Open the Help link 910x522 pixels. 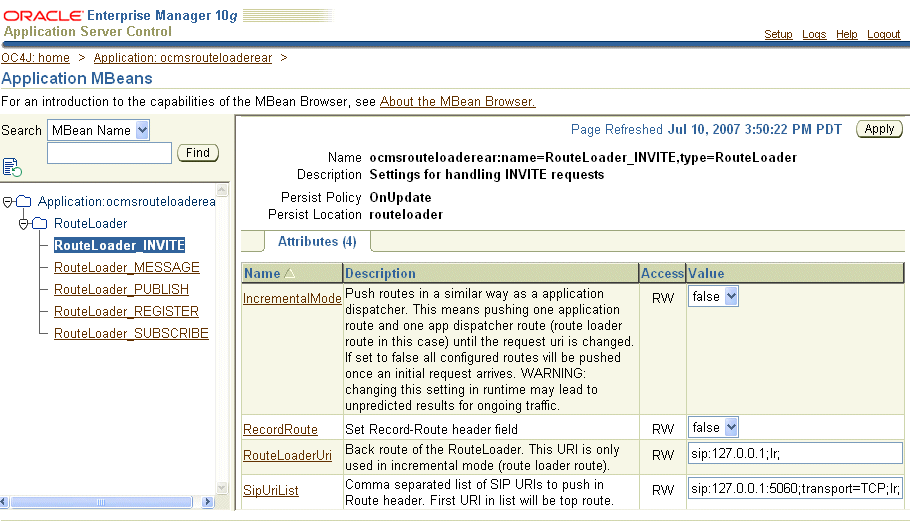pyautogui.click(x=847, y=34)
